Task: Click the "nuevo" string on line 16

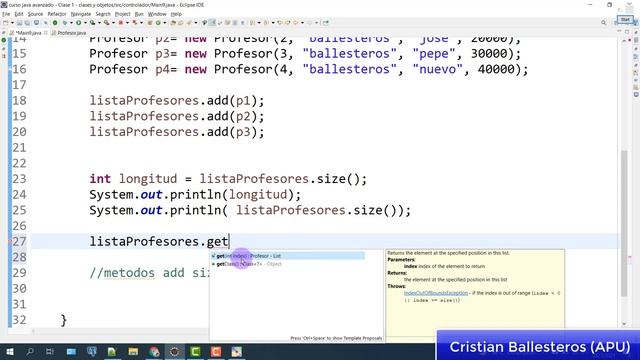Action: 438,69
